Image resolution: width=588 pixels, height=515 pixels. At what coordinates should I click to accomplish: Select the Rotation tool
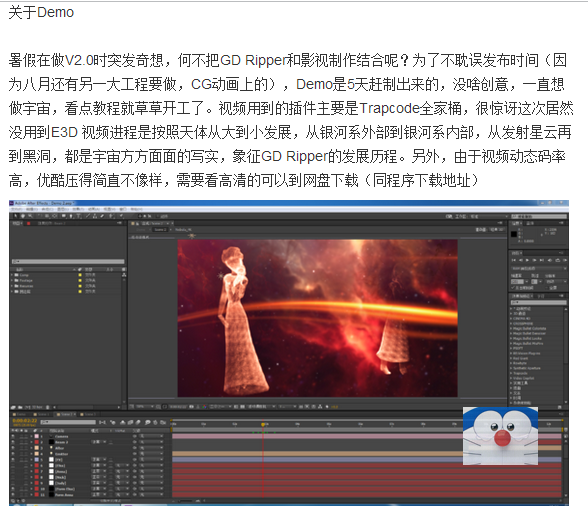40,216
